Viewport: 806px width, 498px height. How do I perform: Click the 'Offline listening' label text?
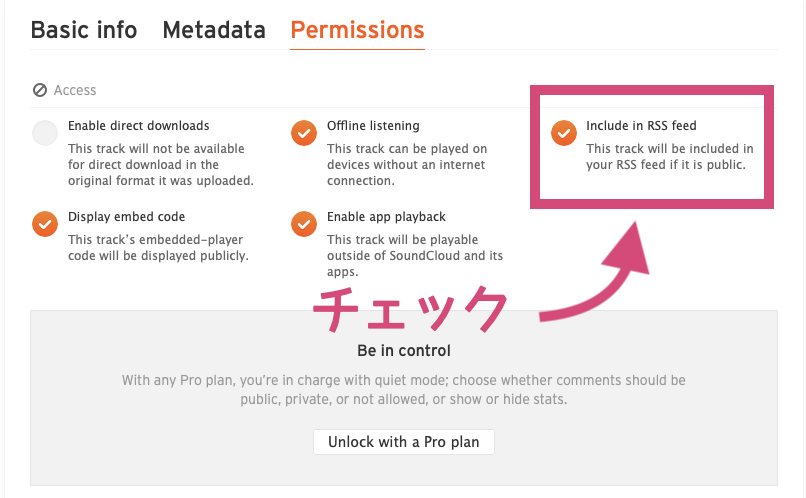(373, 126)
